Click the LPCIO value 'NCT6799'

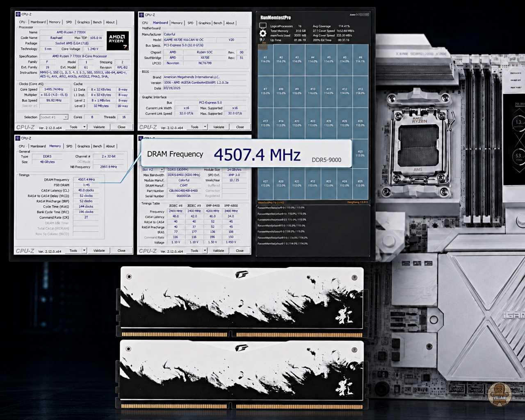[205, 63]
